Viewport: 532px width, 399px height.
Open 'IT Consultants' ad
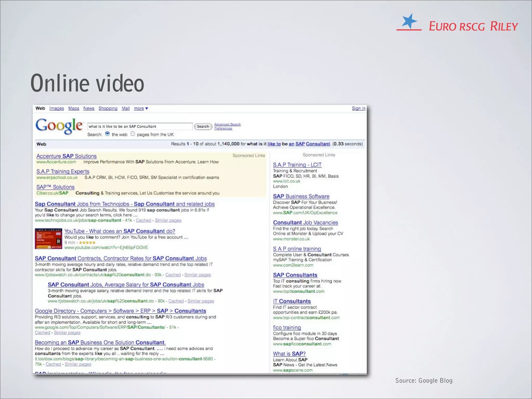(292, 301)
